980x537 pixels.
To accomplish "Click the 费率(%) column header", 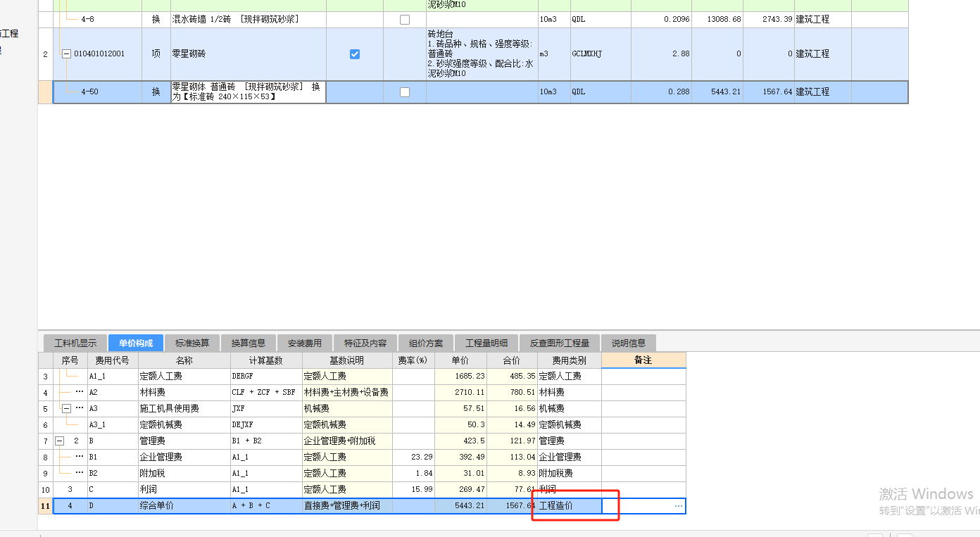I will [x=413, y=360].
